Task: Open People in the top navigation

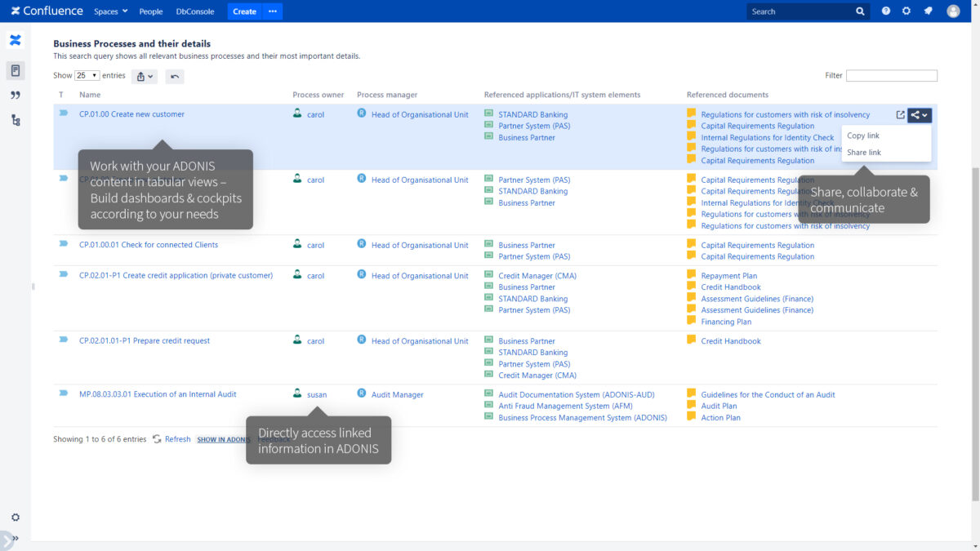Action: pyautogui.click(x=151, y=11)
